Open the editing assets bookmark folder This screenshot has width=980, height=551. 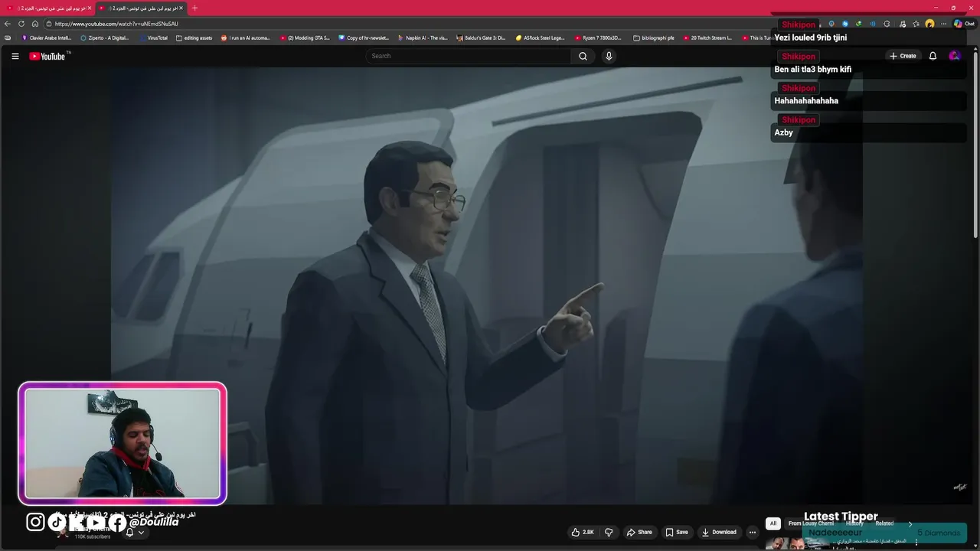[x=194, y=37]
